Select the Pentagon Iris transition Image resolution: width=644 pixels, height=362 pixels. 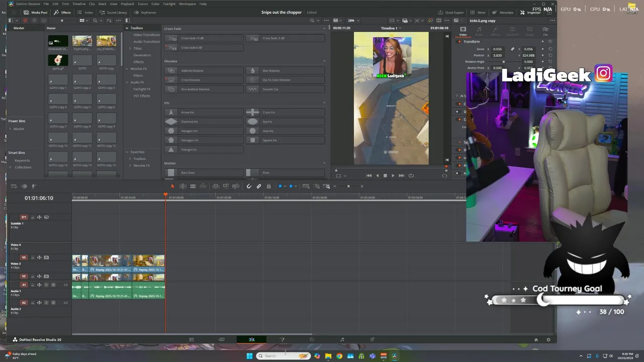tap(204, 140)
